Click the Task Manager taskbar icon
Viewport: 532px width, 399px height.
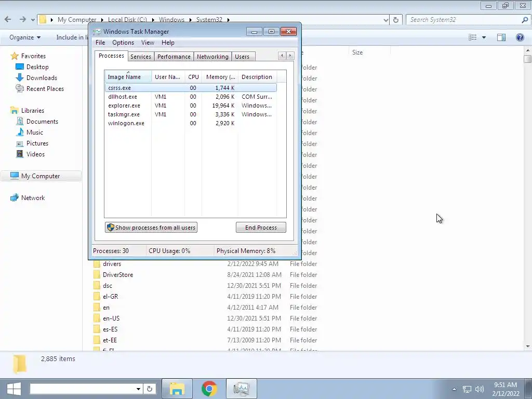pyautogui.click(x=241, y=389)
